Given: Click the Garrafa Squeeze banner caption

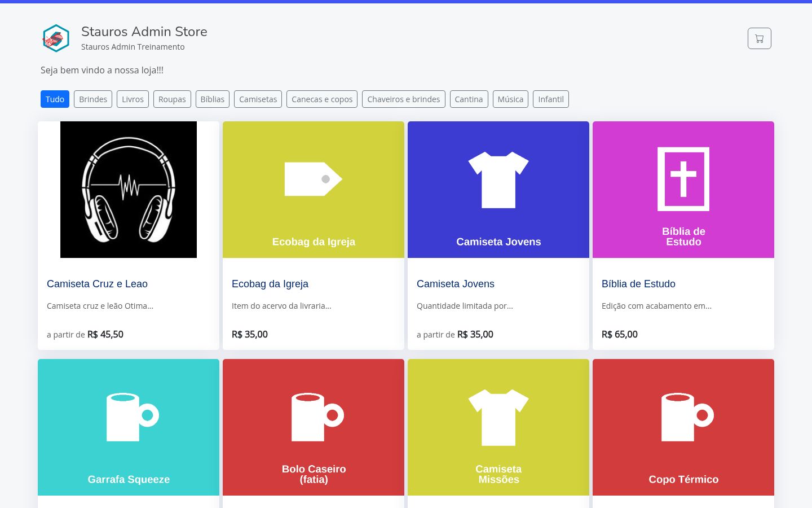Looking at the screenshot, I should 129,479.
